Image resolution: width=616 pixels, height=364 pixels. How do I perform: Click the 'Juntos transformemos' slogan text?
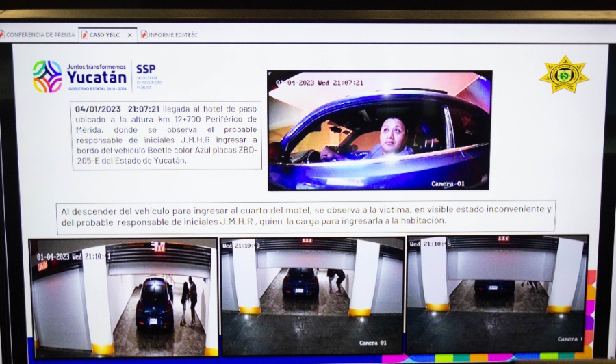click(x=97, y=67)
